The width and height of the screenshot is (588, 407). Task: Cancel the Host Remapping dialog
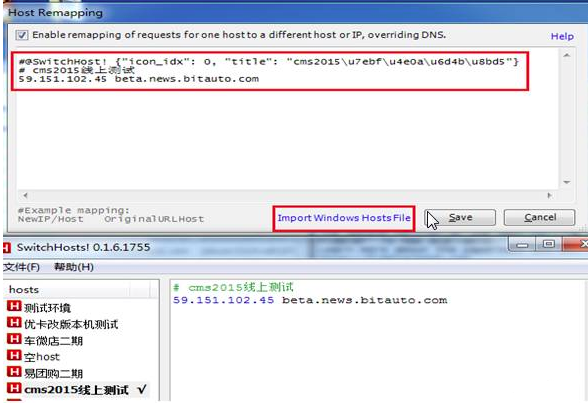[539, 218]
